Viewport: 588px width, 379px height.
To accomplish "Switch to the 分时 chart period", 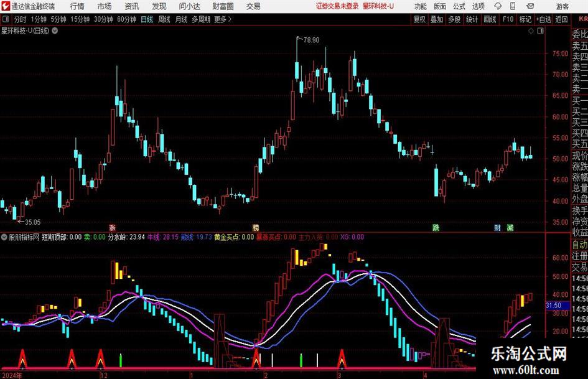I will pos(20,19).
